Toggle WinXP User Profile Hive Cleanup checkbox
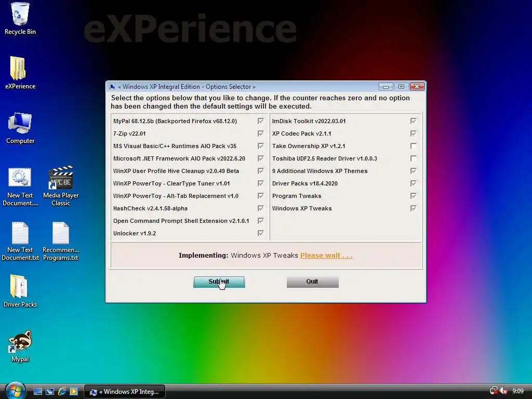This screenshot has width=532, height=399. coord(261,171)
